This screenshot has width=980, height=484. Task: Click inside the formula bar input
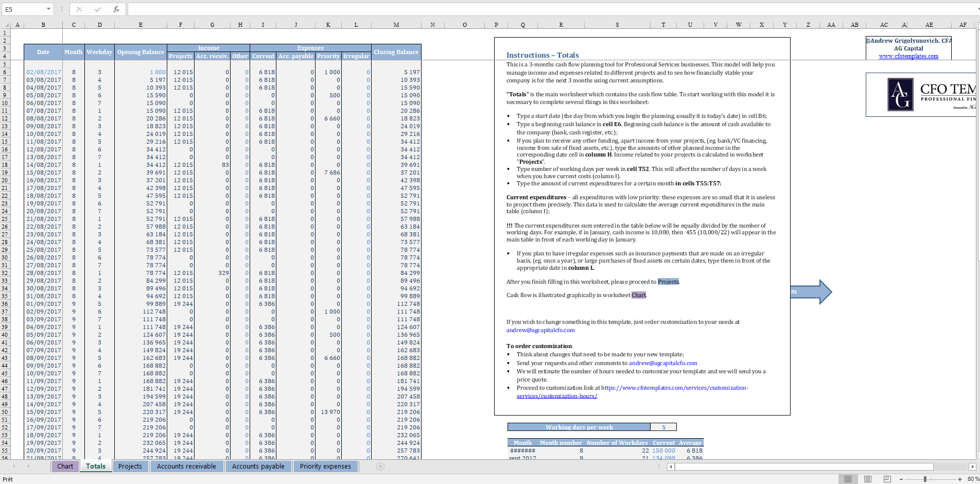point(553,9)
